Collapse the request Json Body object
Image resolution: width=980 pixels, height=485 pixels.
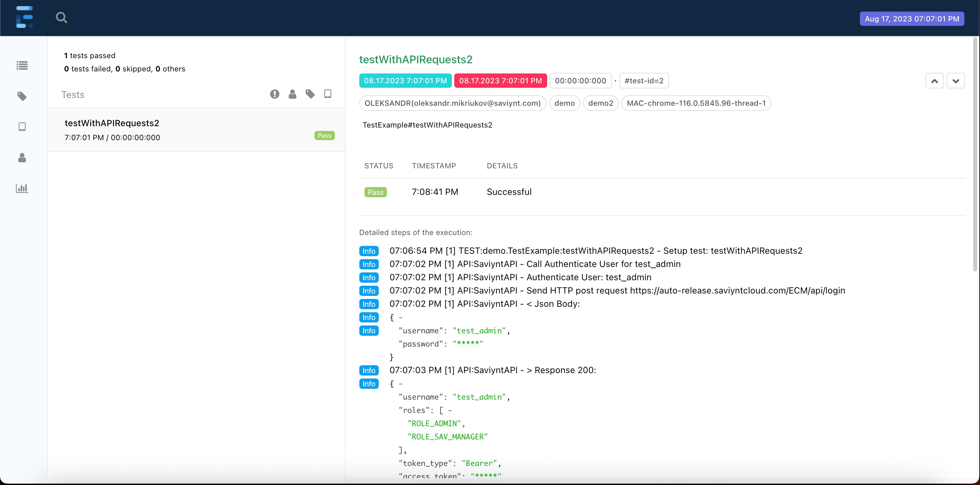tap(401, 317)
